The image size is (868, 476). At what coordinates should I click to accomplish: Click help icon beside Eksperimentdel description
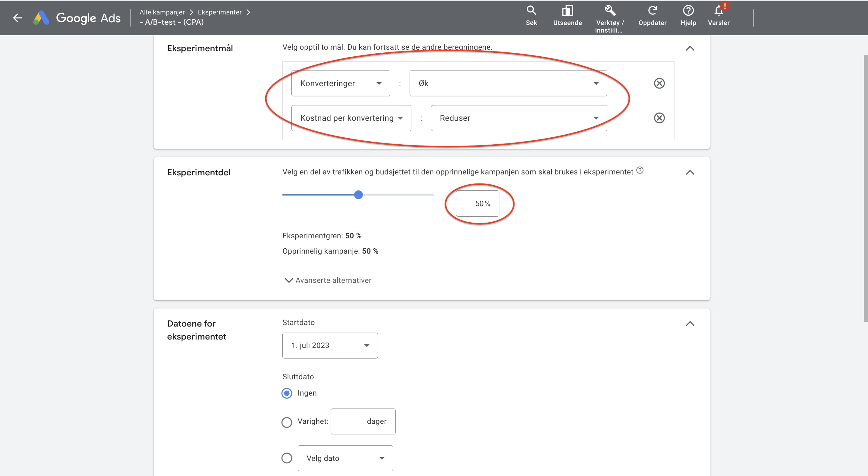[640, 171]
